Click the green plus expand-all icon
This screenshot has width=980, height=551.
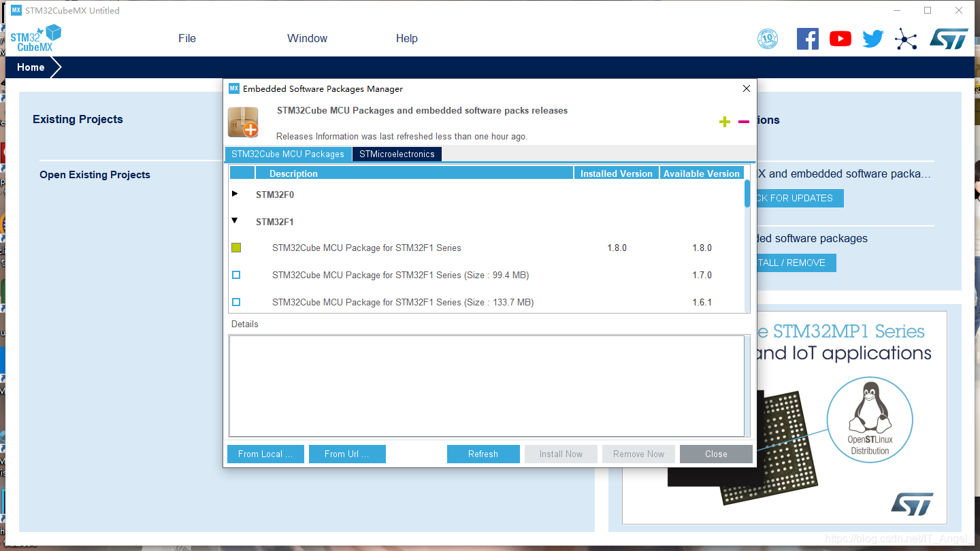click(x=725, y=122)
